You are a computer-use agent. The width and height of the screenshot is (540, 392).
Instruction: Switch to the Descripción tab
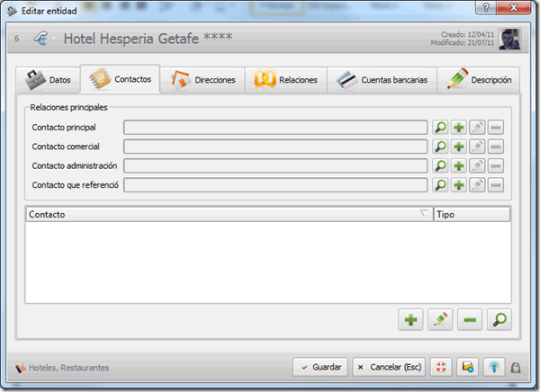(x=479, y=80)
